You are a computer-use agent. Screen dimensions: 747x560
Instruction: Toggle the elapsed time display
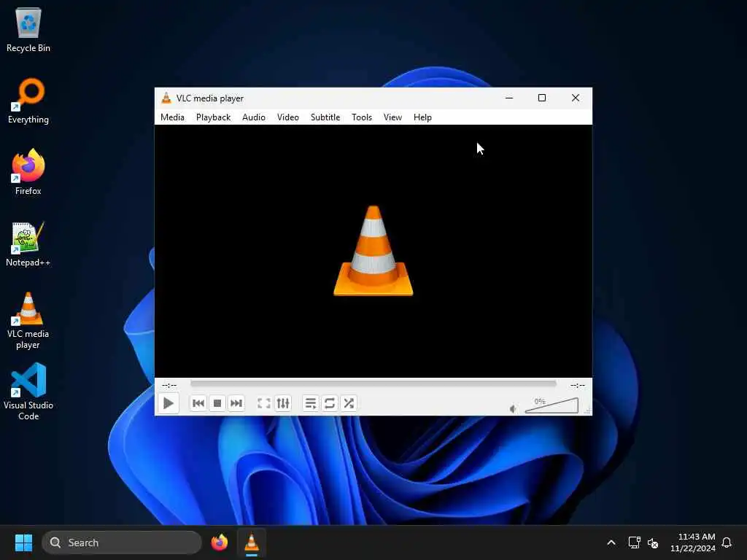tap(169, 385)
